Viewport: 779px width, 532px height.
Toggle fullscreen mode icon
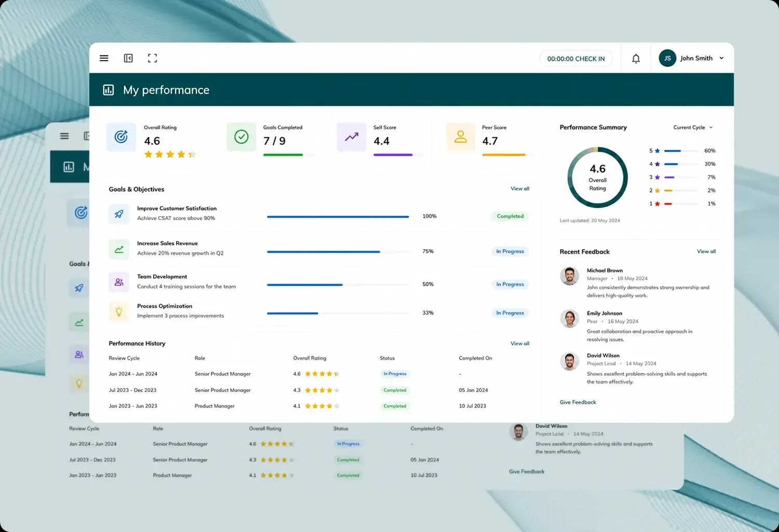[x=152, y=58]
